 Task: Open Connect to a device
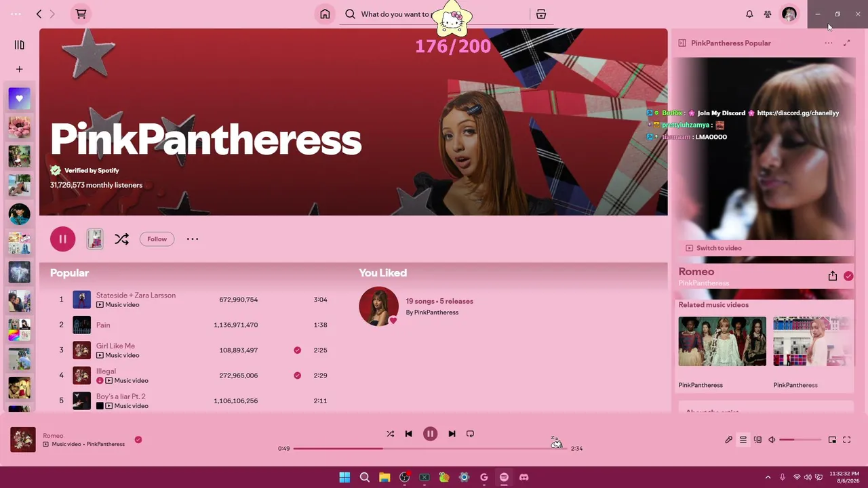[x=757, y=440]
